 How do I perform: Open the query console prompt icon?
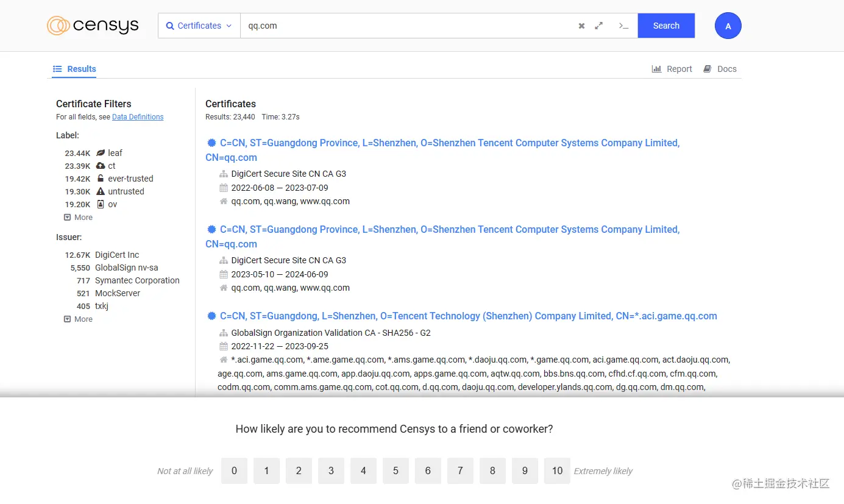point(623,26)
